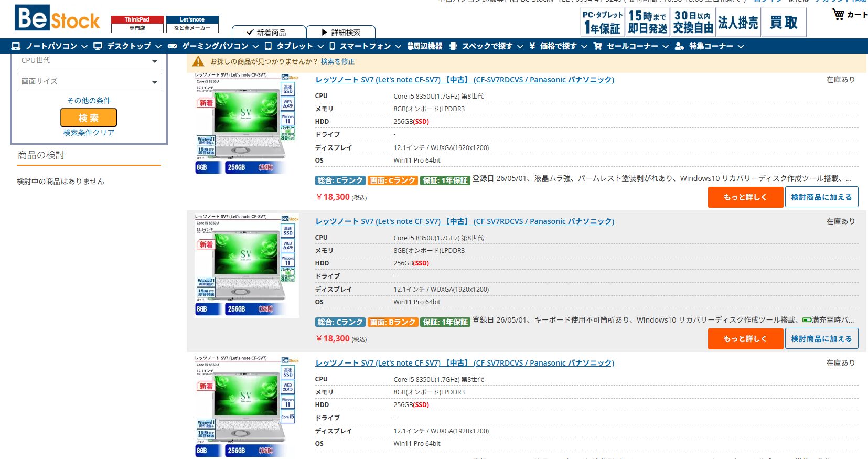
Task: Click the PC・タブレット 1年保証 badge
Action: pyautogui.click(x=603, y=23)
